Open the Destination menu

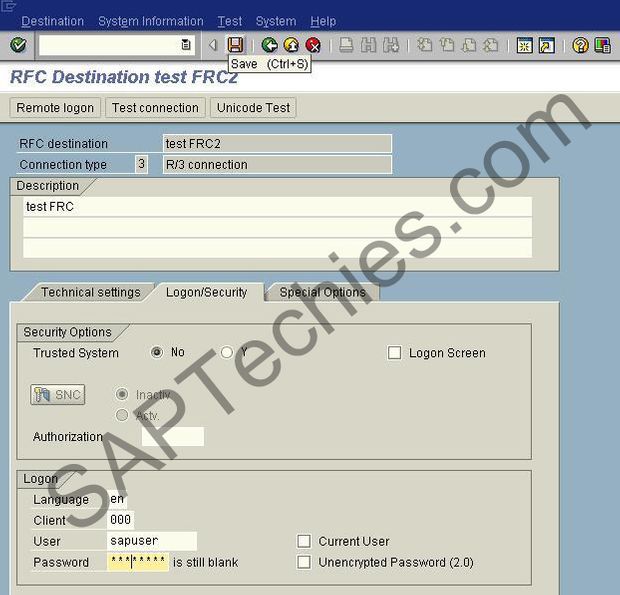(53, 21)
